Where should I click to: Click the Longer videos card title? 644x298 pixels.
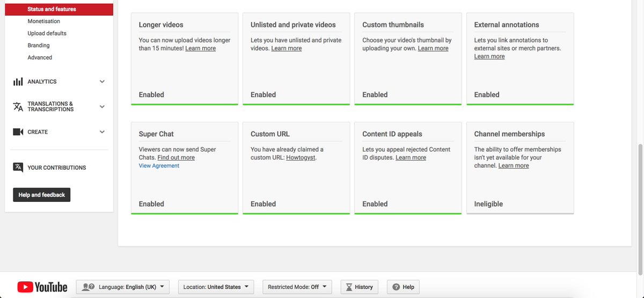point(161,25)
